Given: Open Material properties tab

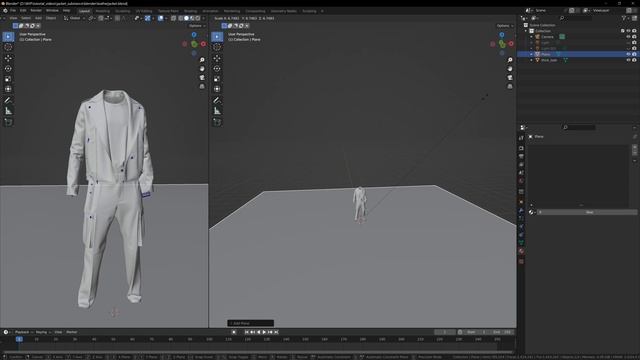Looking at the screenshot, I should [521, 251].
